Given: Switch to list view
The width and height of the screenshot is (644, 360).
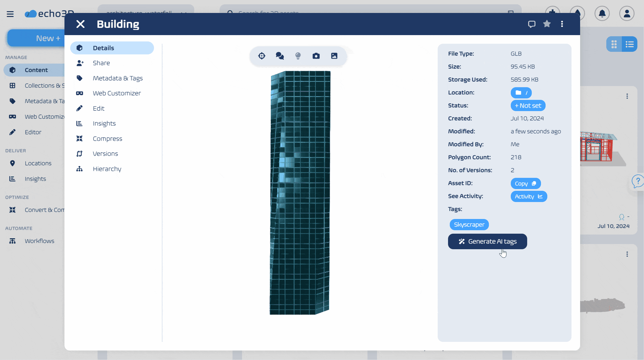Looking at the screenshot, I should click(630, 44).
